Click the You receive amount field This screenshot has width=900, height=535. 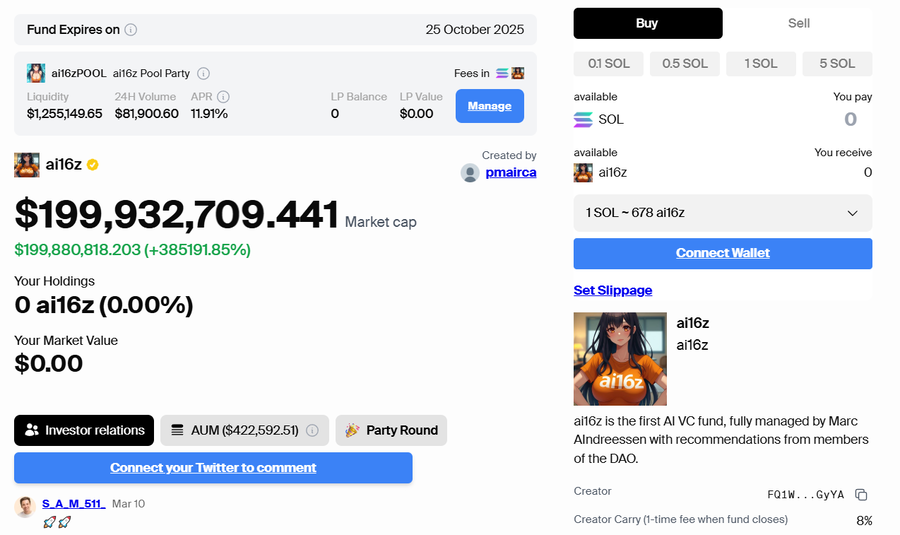coord(867,173)
